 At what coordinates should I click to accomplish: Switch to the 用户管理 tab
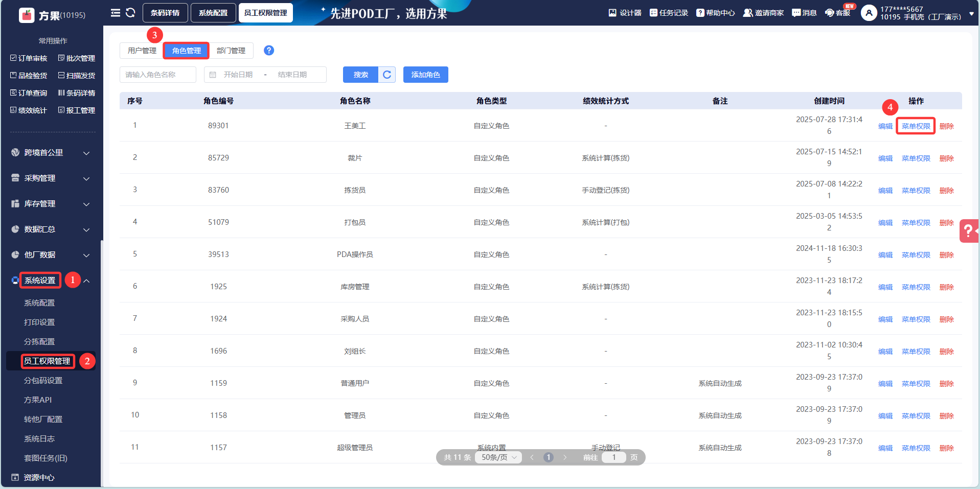[x=142, y=51]
